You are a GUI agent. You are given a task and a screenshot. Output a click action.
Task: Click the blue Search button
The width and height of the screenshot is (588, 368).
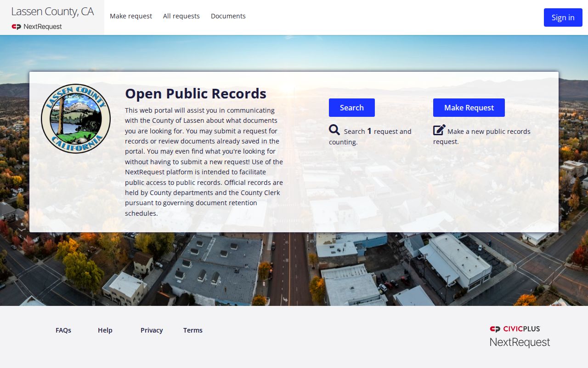tap(352, 108)
